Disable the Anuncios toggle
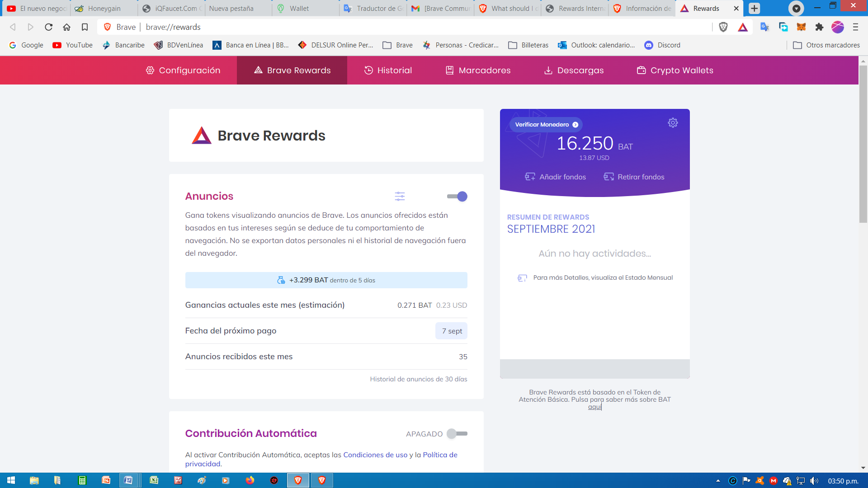 (x=457, y=196)
